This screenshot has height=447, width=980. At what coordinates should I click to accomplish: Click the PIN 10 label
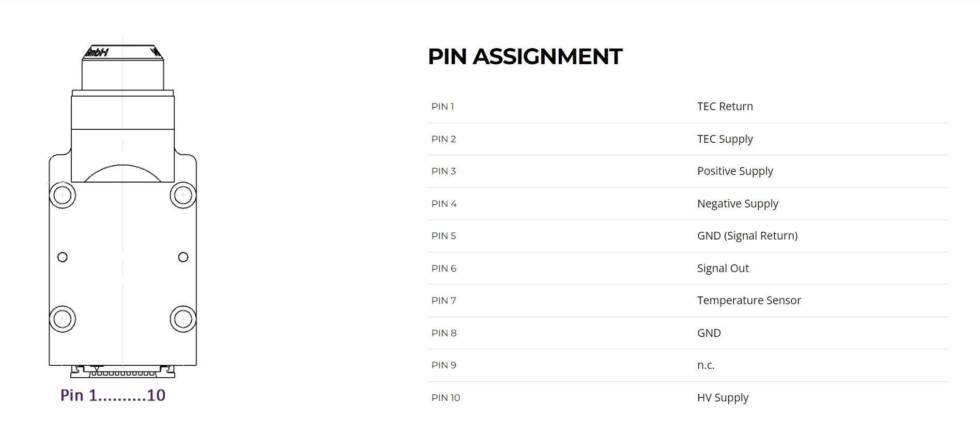446,398
